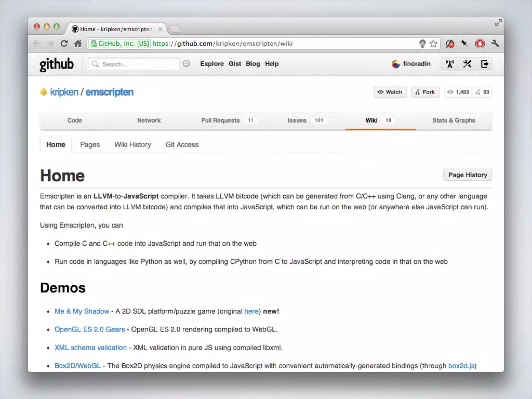
Task: Open the Pull Requests tab
Action: 220,120
